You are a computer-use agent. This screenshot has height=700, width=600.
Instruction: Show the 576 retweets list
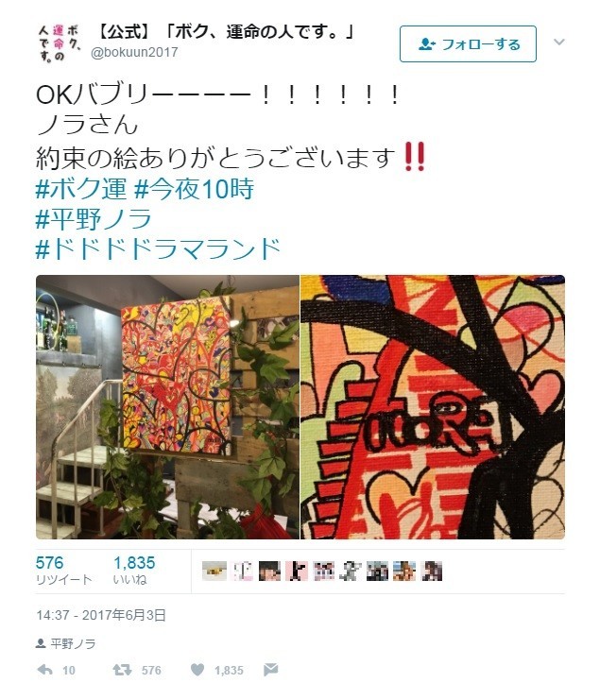(64, 571)
